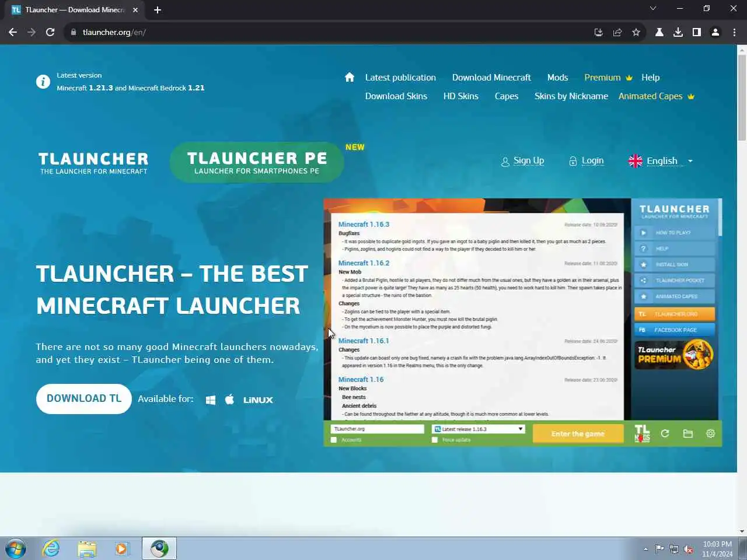Screen dimensions: 747x560
Task: Open Internet Explorer from taskbar
Action: coord(51,548)
